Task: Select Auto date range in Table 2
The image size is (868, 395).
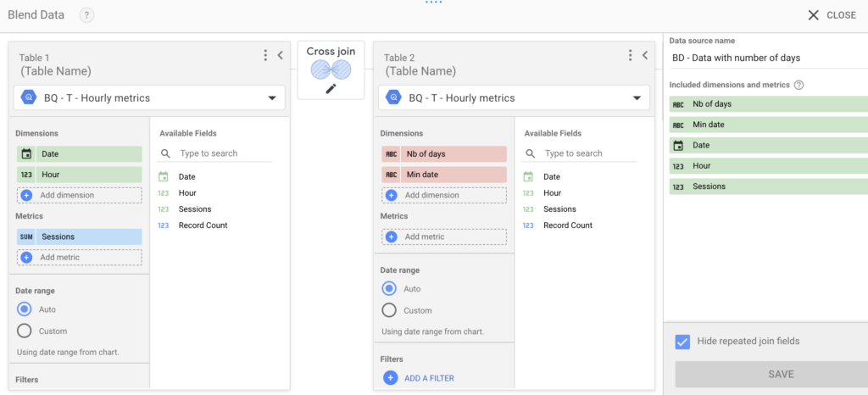Action: (389, 289)
